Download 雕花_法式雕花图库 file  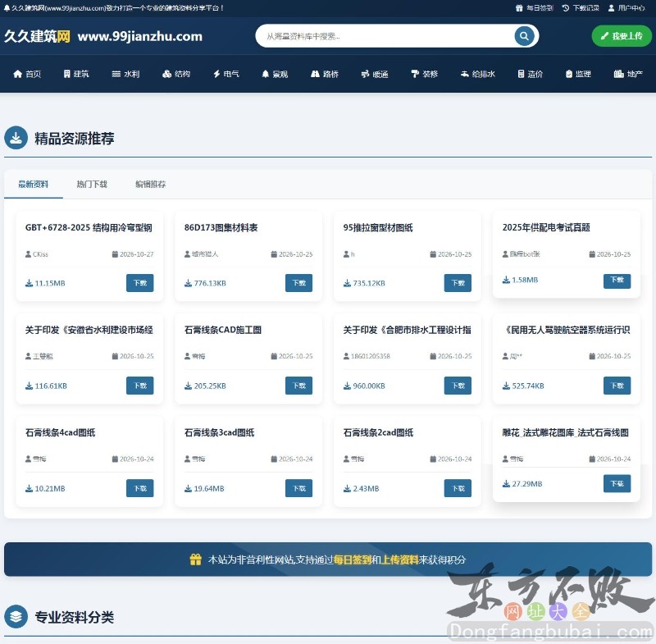[617, 483]
